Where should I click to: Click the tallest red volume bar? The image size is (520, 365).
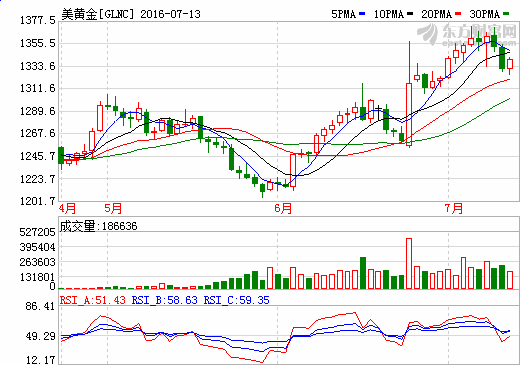click(409, 263)
